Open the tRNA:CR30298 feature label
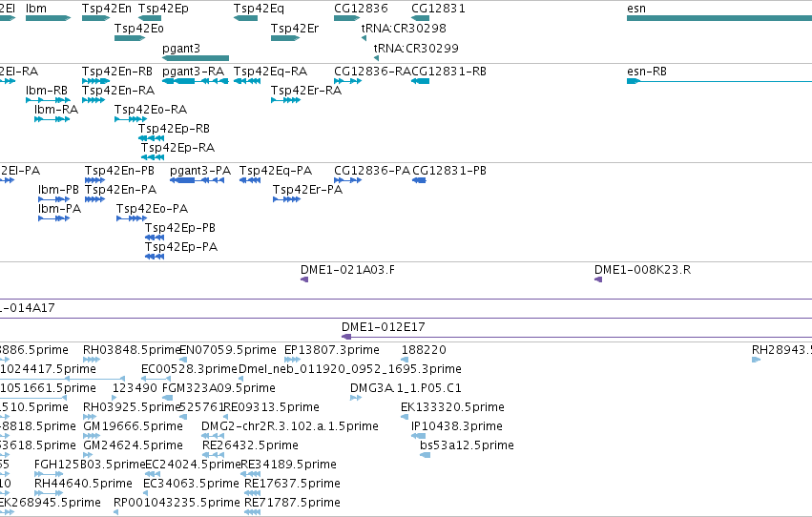Image resolution: width=812 pixels, height=517 pixels. 404,28
